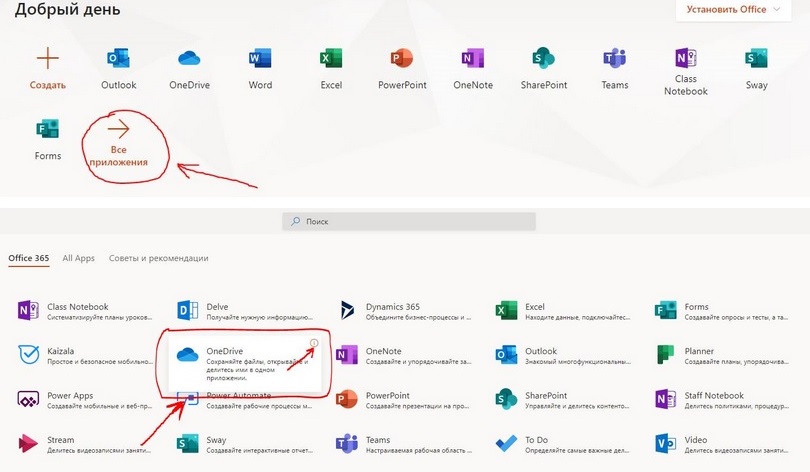Open Power Automate in the apps list
810x472 pixels.
(x=245, y=401)
